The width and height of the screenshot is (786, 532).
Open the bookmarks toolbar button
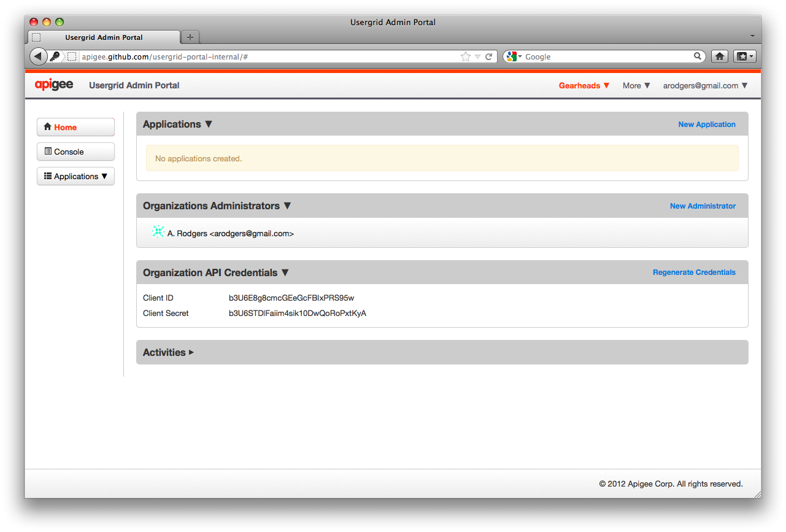(x=745, y=56)
